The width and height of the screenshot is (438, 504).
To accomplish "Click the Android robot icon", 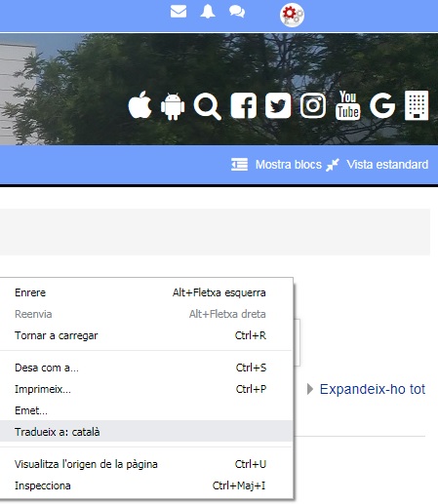I will tap(173, 106).
